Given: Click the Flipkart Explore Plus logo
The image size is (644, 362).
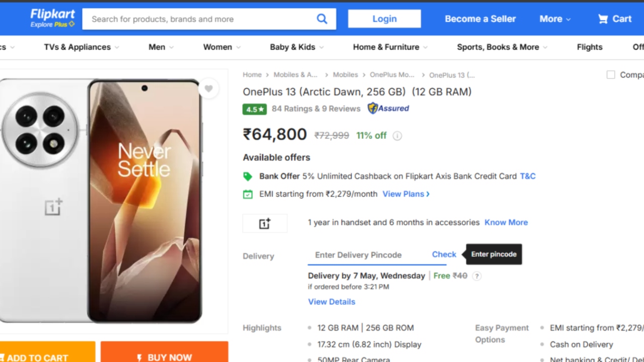Looking at the screenshot, I should pos(52,18).
